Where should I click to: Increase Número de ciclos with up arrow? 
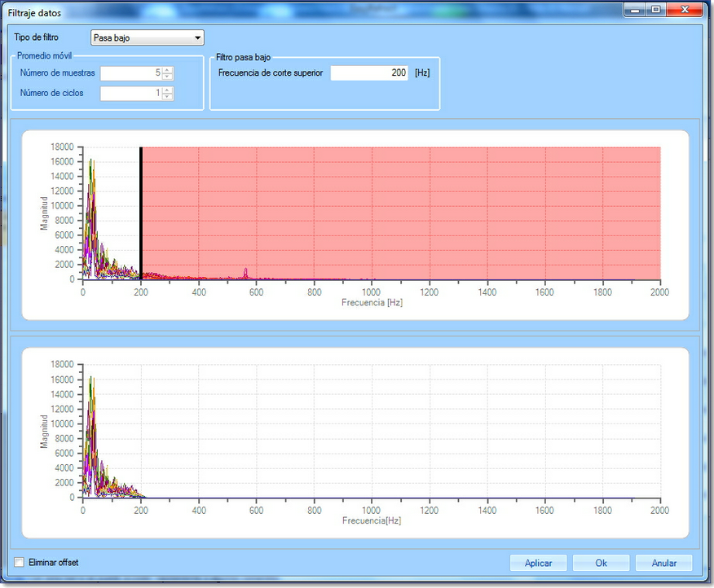coord(168,90)
